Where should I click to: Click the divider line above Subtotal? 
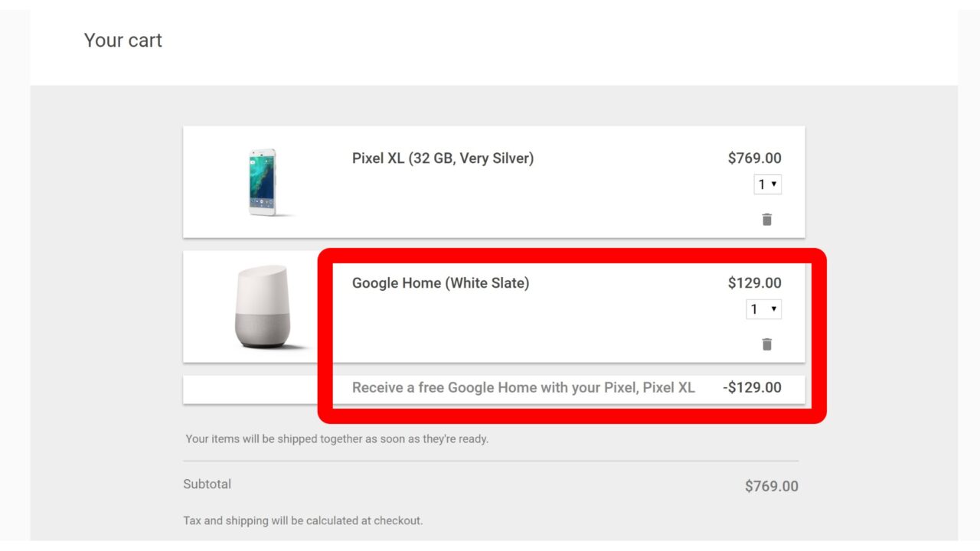click(490, 461)
